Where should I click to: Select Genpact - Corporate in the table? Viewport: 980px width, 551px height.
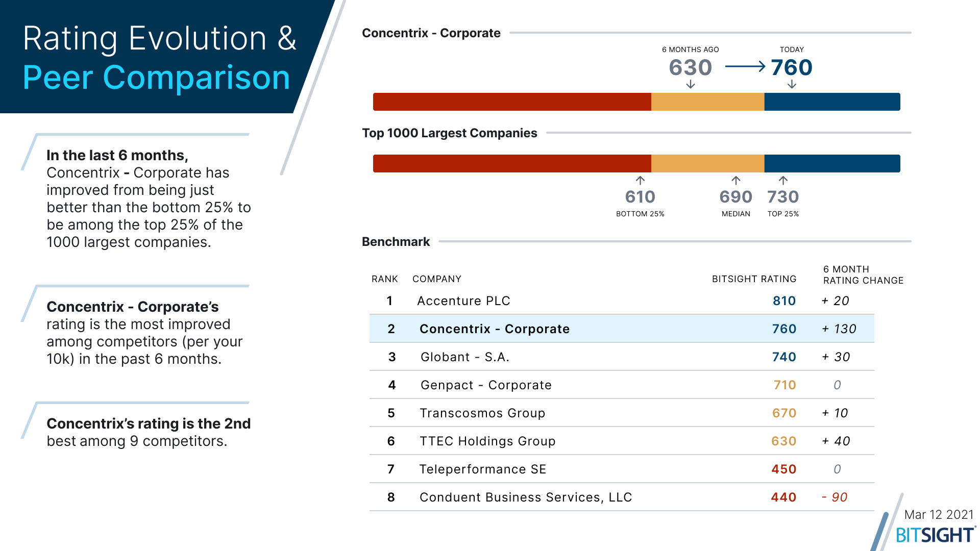point(486,385)
